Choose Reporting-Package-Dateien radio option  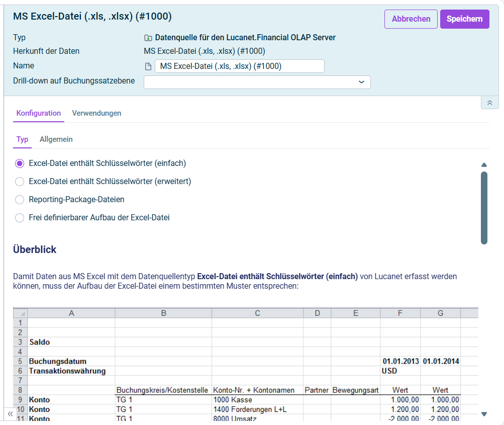pyautogui.click(x=20, y=200)
